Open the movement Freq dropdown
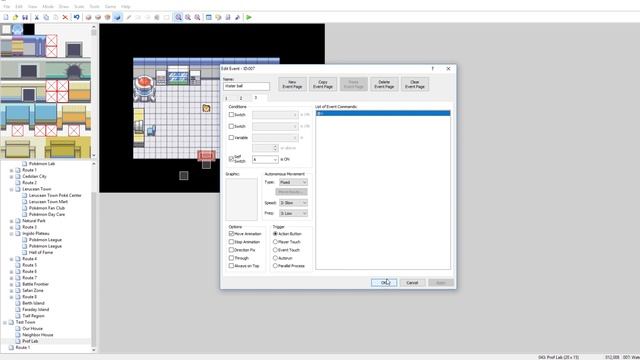The height and width of the screenshot is (360, 640). [x=293, y=213]
